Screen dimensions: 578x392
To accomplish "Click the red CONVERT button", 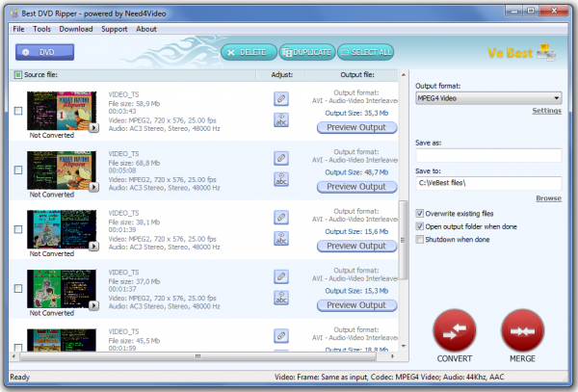I will pyautogui.click(x=455, y=330).
